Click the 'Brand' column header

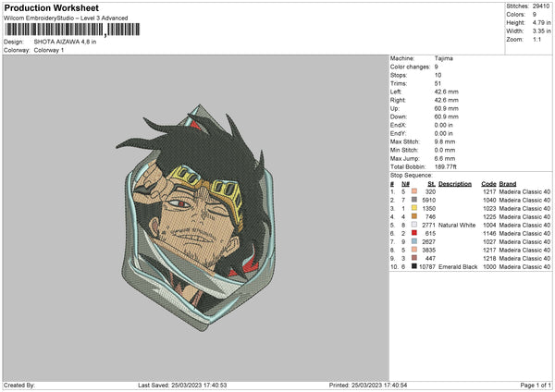pyautogui.click(x=508, y=184)
